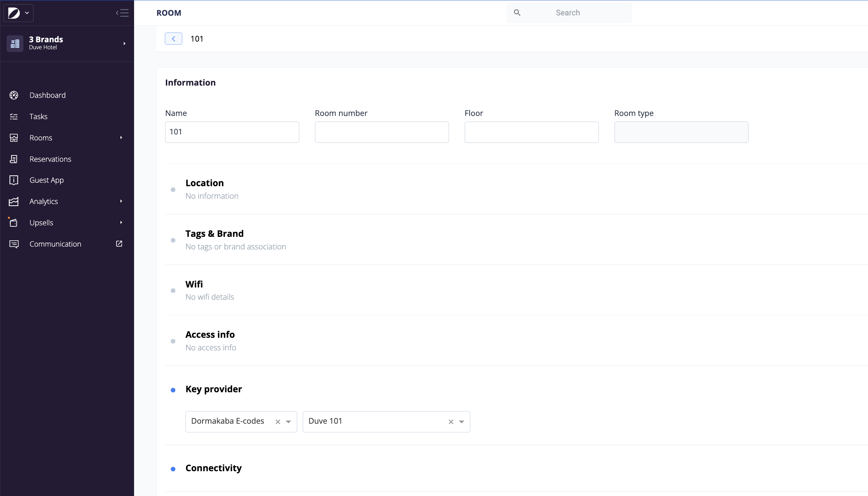Expand the Access info section
Image resolution: width=868 pixels, height=496 pixels.
(x=210, y=335)
